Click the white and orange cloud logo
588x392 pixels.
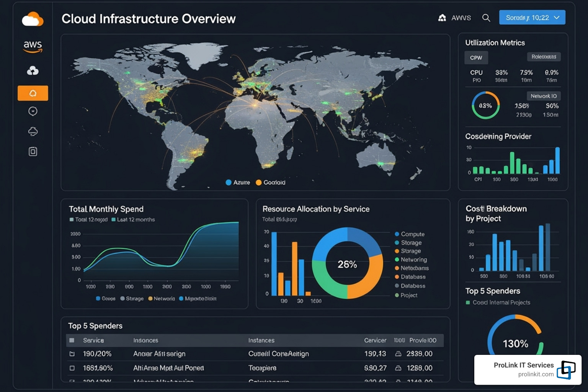33,19
